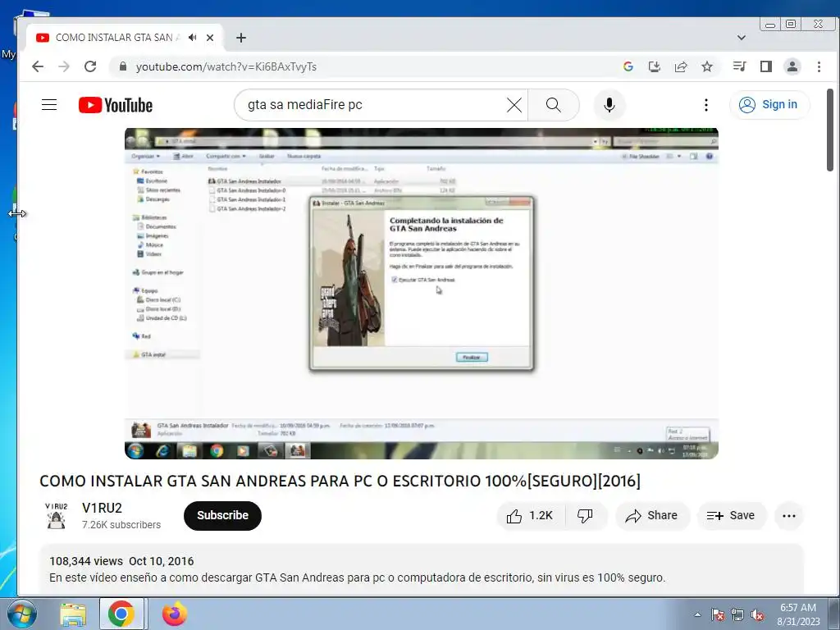
Task: Close the COMO INSTALAR GTA SAN tab
Action: [x=210, y=38]
